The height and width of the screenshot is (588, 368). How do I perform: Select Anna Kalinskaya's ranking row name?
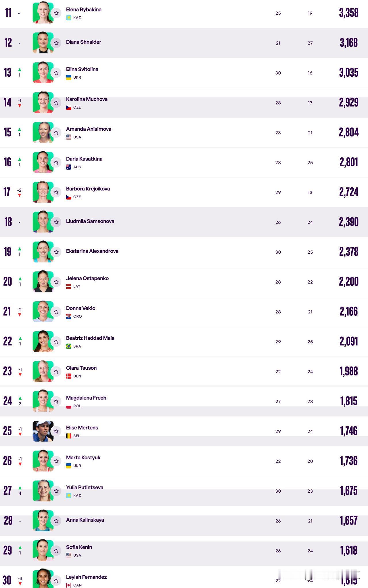pos(85,520)
